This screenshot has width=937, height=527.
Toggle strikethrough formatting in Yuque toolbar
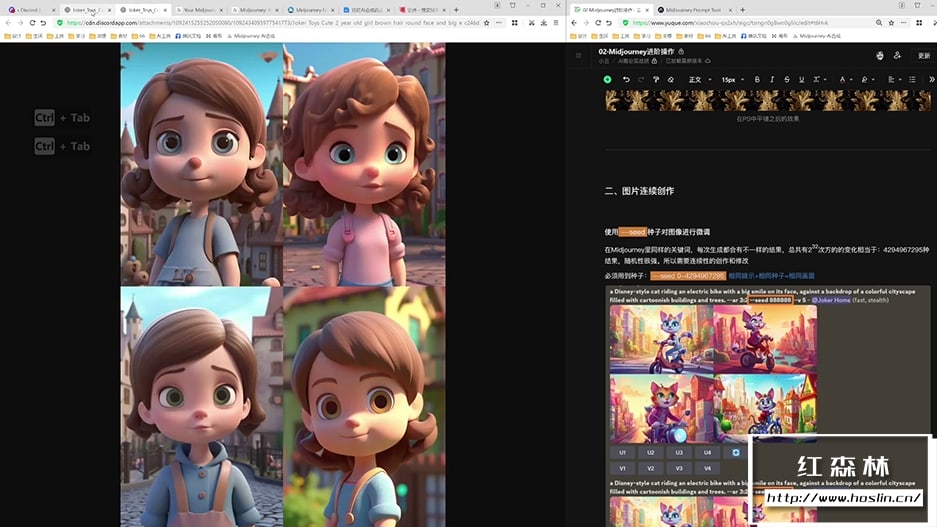click(x=786, y=79)
